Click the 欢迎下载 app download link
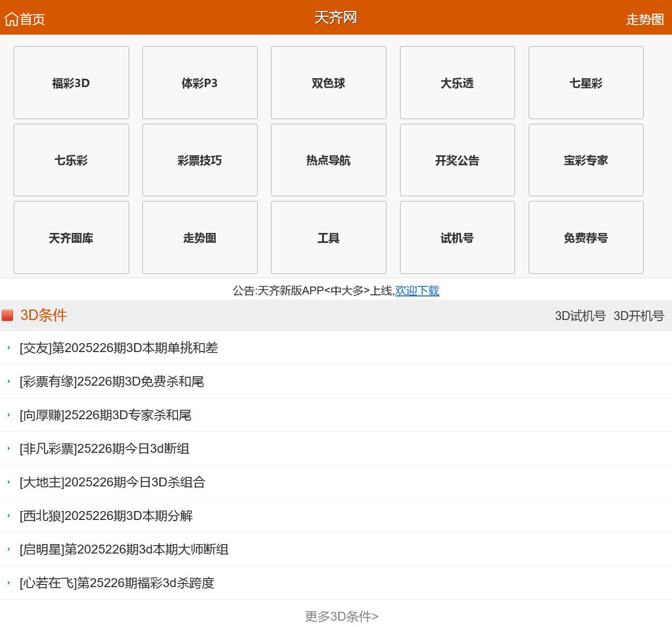The width and height of the screenshot is (672, 627). 417,291
